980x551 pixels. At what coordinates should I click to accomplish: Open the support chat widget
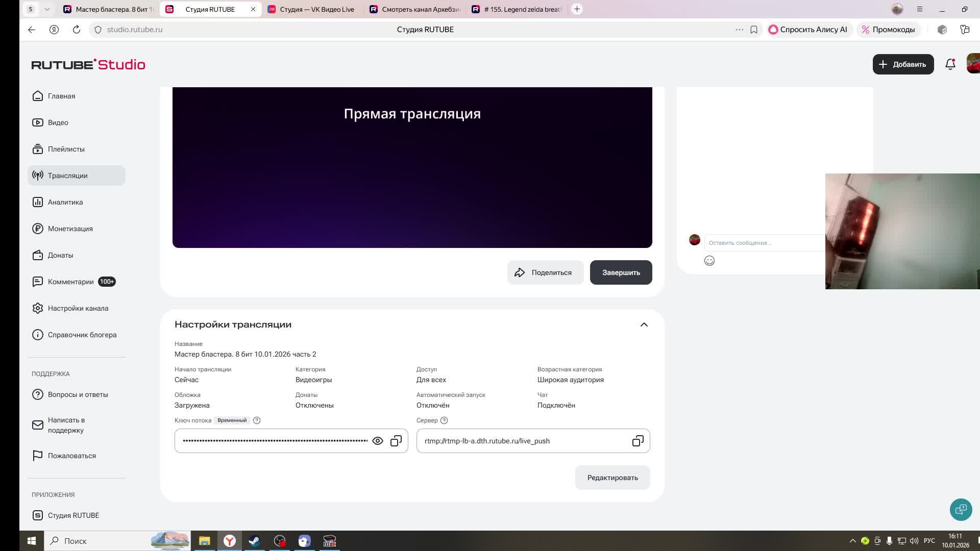(961, 509)
